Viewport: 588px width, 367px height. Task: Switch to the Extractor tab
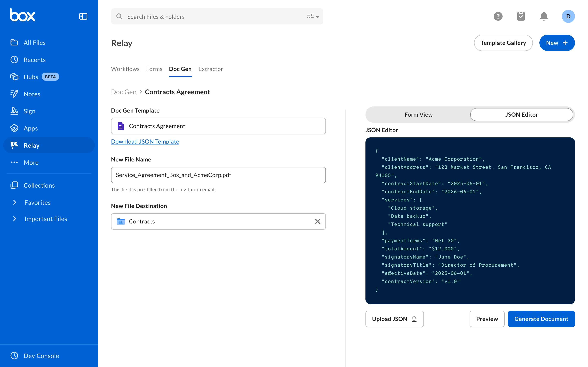pos(210,69)
